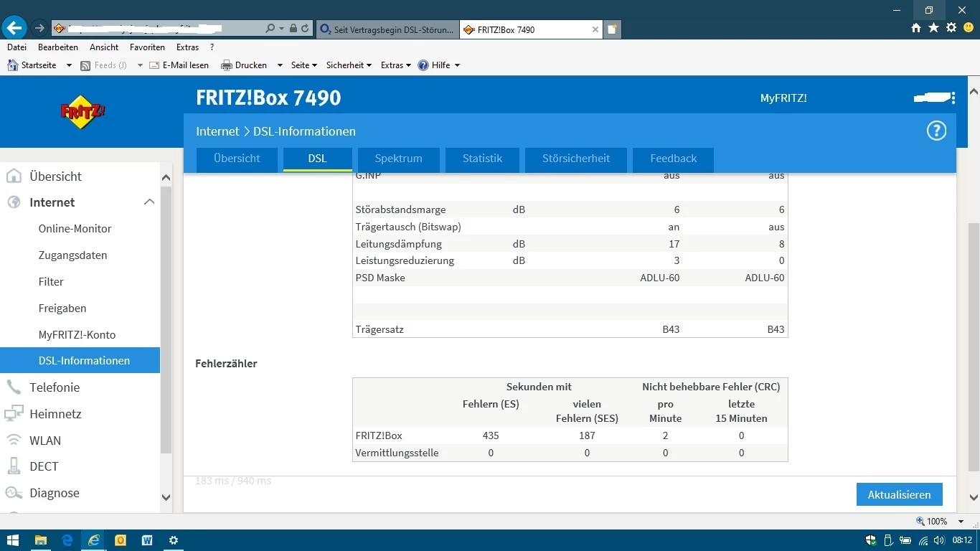Viewport: 980px width, 551px height.
Task: Open a new browser tab
Action: point(612,29)
